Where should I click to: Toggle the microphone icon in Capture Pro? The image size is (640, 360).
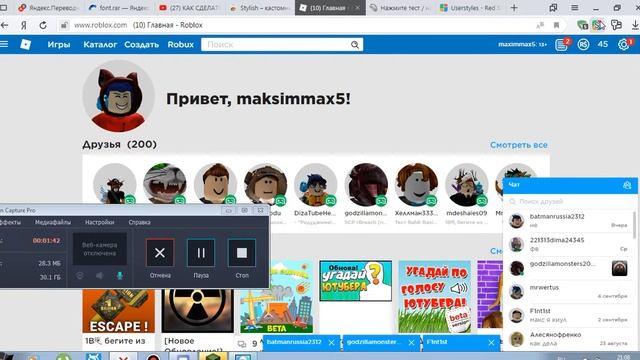(x=120, y=276)
